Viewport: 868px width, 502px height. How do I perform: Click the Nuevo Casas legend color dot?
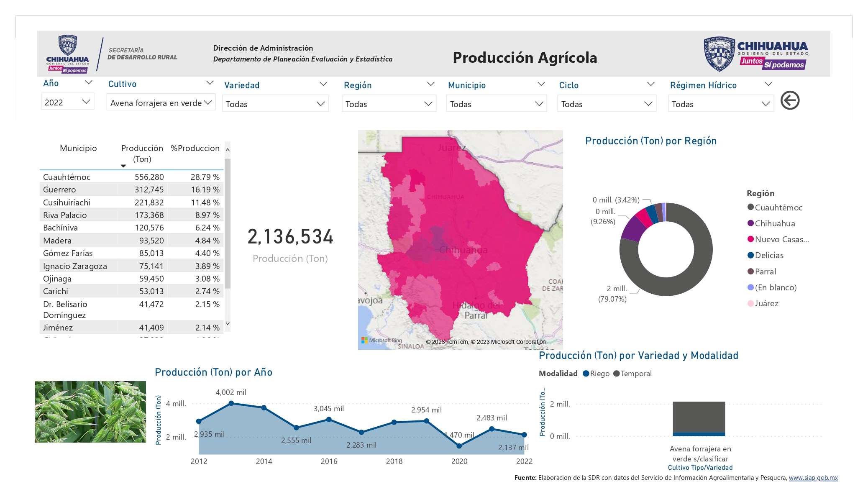[750, 239]
